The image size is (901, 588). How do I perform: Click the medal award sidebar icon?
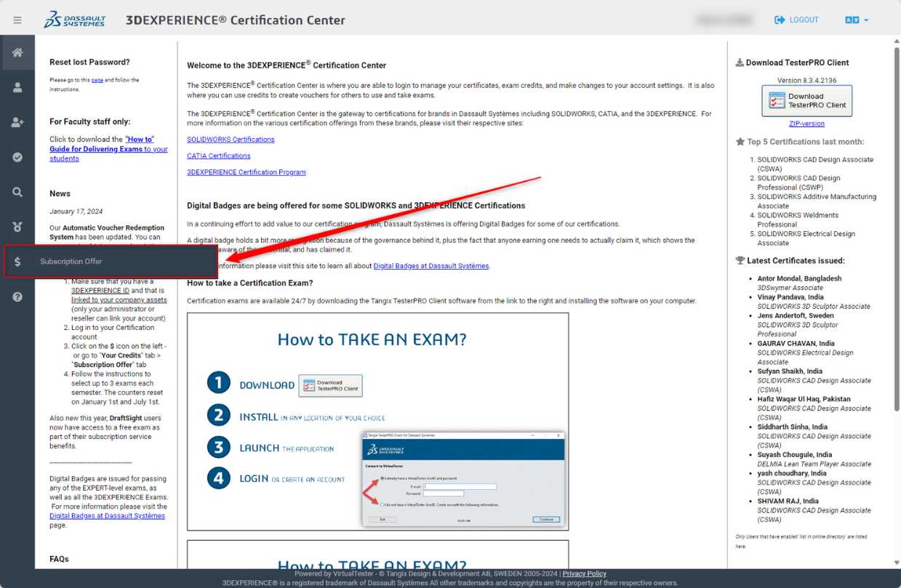(x=17, y=227)
